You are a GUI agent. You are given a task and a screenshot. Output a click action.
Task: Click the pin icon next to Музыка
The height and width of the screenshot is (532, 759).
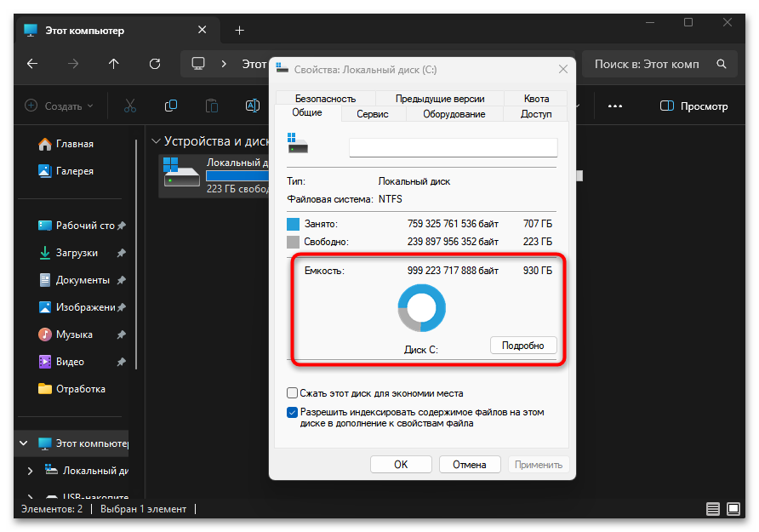[x=122, y=335]
